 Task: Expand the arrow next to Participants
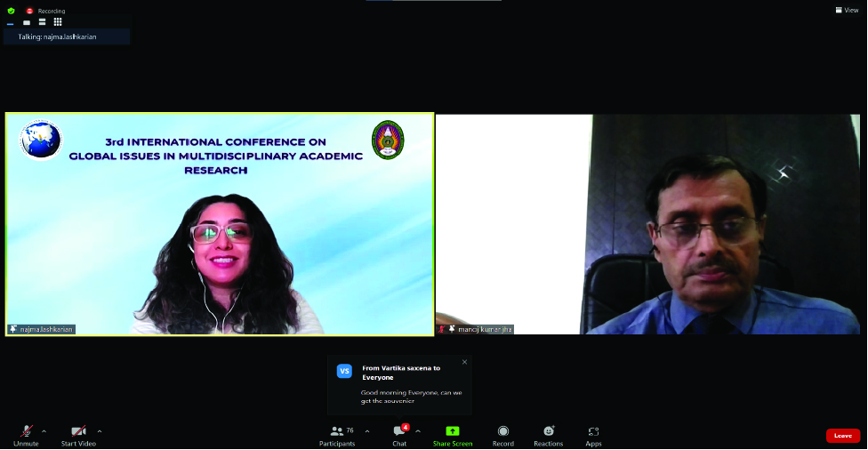(367, 431)
